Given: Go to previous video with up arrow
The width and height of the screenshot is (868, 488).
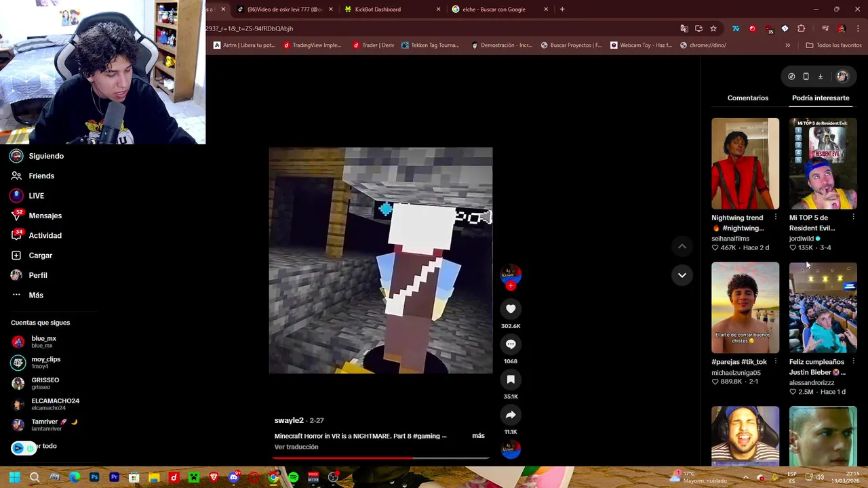Looking at the screenshot, I should point(682,247).
